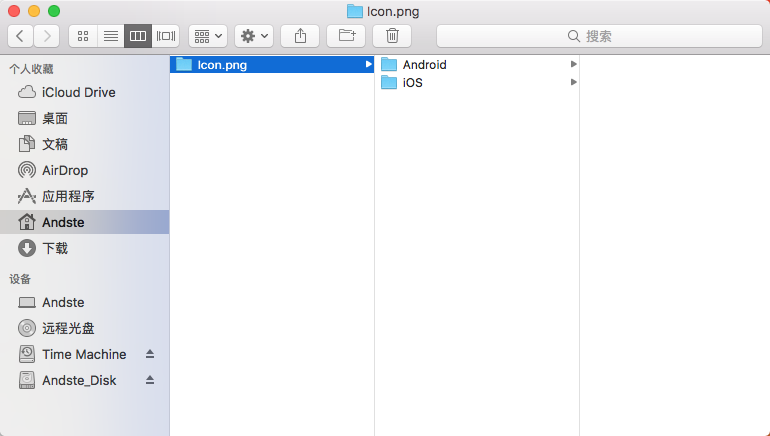Viewport: 770px width, 436px height.
Task: Select the Andste computer under 设备
Action: pos(84,302)
